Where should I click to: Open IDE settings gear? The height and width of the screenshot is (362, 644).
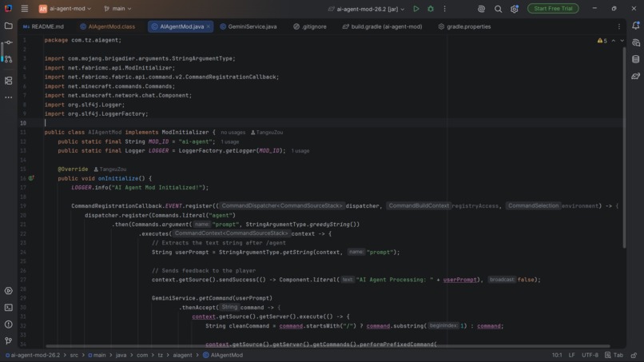(x=515, y=9)
